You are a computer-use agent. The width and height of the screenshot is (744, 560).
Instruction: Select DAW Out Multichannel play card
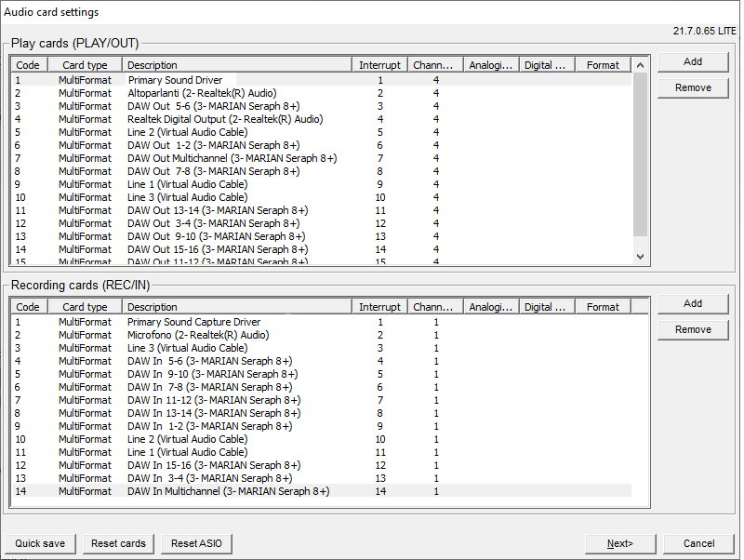pyautogui.click(x=232, y=158)
